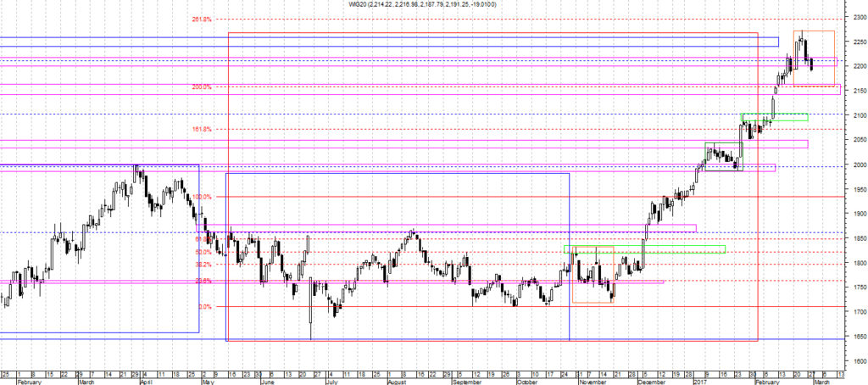868x385 pixels.
Task: Click the 1700 price axis label
Action: tap(860, 312)
